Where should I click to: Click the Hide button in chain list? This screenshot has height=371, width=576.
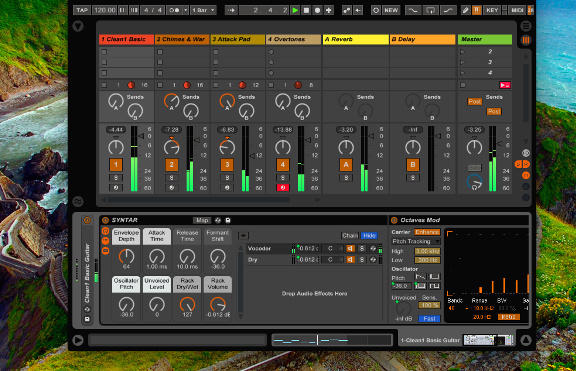369,235
